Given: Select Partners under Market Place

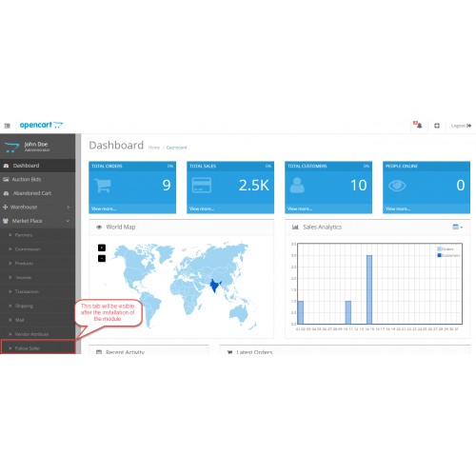Looking at the screenshot, I should tap(38, 235).
